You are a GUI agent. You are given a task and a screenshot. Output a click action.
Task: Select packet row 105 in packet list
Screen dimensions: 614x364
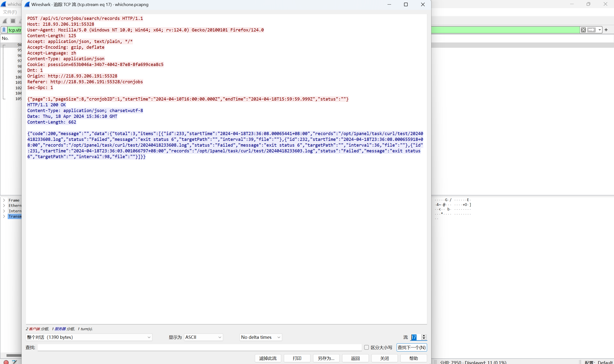(12, 99)
